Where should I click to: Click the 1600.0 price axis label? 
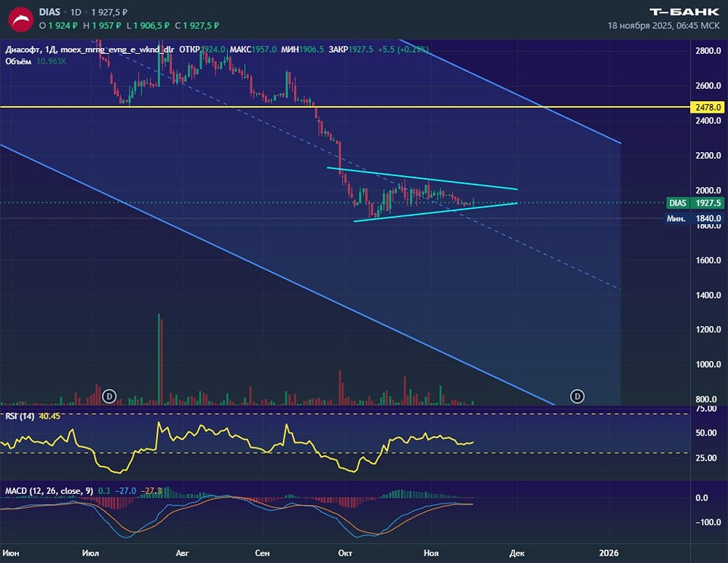708,260
